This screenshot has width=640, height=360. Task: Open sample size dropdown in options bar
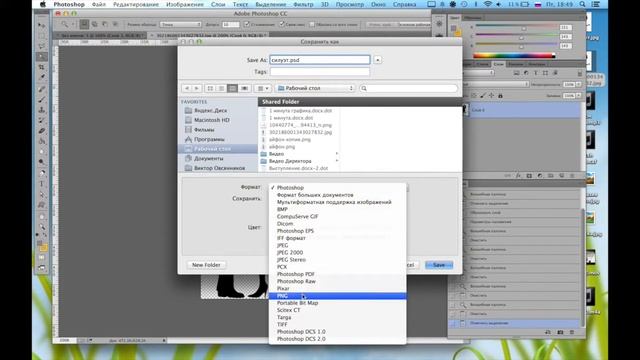click(x=181, y=24)
